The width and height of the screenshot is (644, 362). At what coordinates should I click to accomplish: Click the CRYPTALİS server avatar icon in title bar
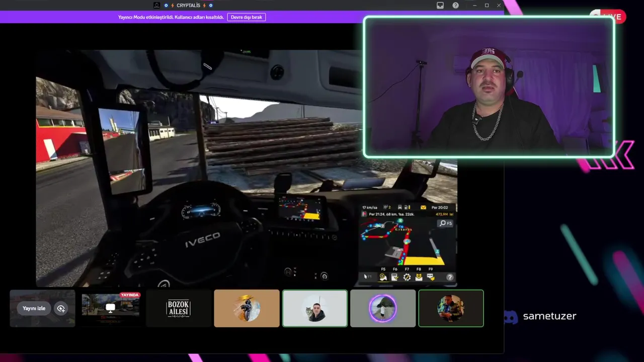click(157, 5)
